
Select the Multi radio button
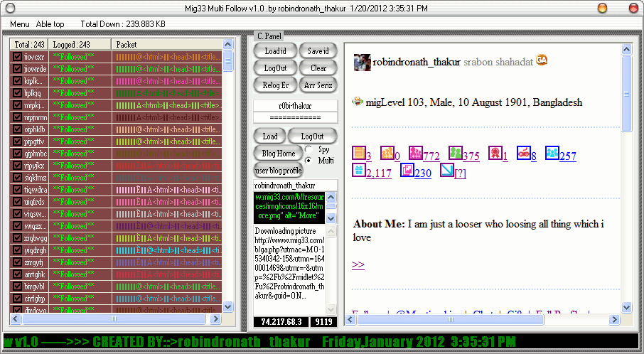[308, 160]
